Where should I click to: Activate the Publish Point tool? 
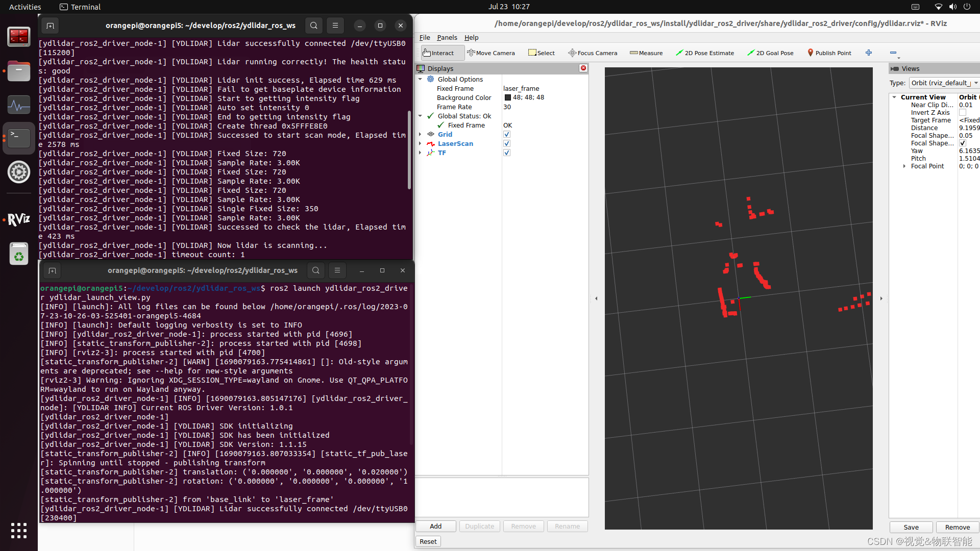click(829, 53)
